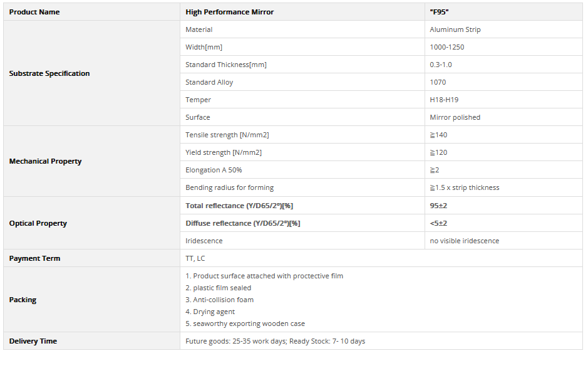The height and width of the screenshot is (368, 588).
Task: Select the "High Performance Mirror" heading text
Action: 230,12
